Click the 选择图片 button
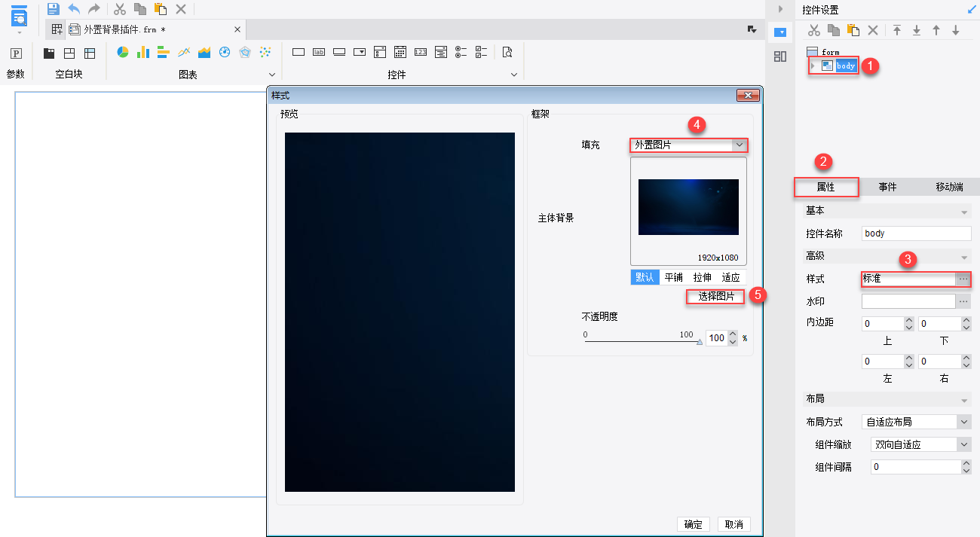Screen dimensions: 980x537 pos(715,297)
